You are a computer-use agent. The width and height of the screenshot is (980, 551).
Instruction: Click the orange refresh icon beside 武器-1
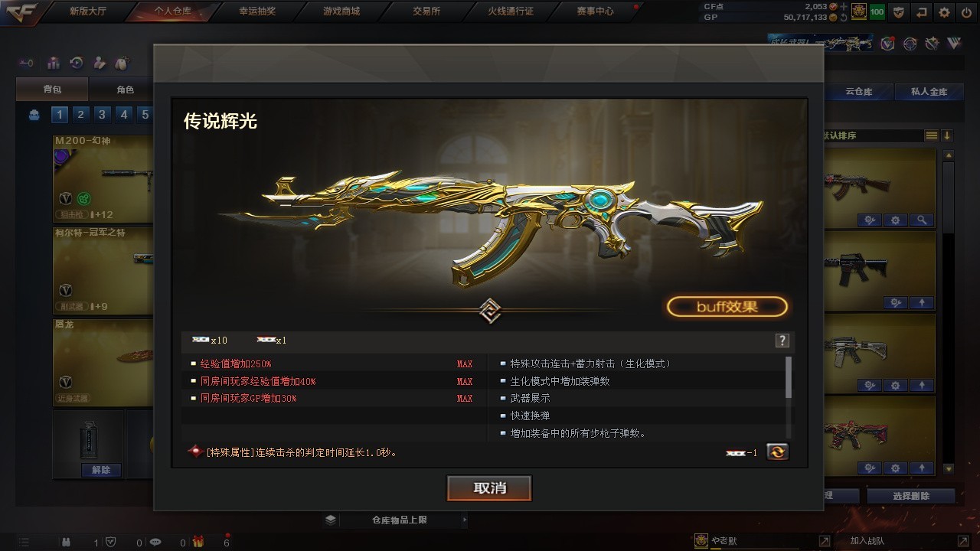tap(777, 452)
